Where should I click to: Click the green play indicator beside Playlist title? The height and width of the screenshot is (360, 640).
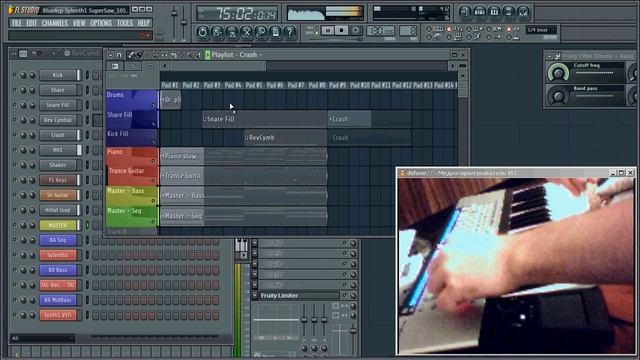207,55
